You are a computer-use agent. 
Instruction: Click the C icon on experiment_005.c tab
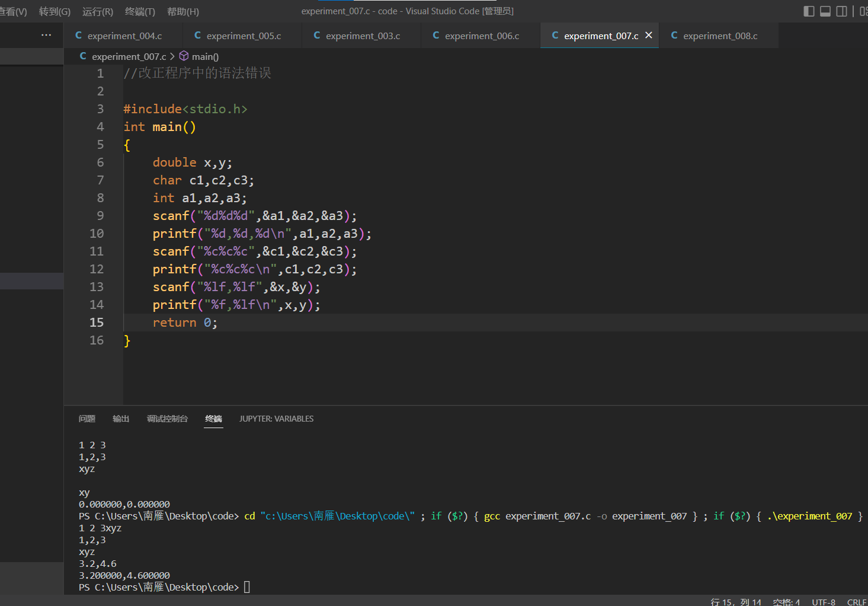pyautogui.click(x=198, y=36)
